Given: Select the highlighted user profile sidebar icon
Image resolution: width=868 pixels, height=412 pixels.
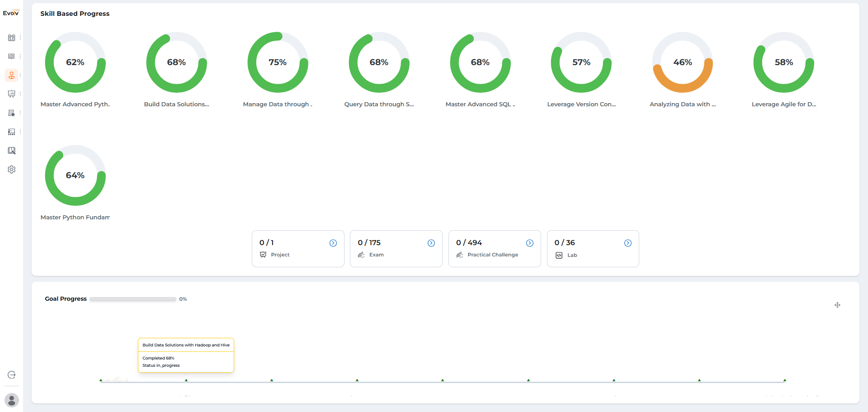Looking at the screenshot, I should 12,75.
